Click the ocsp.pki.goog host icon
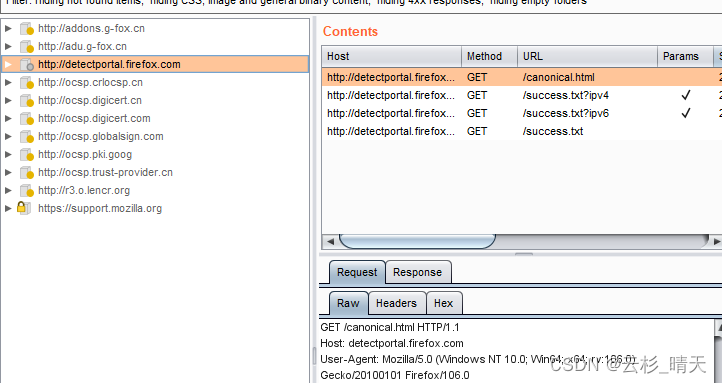 tap(27, 154)
